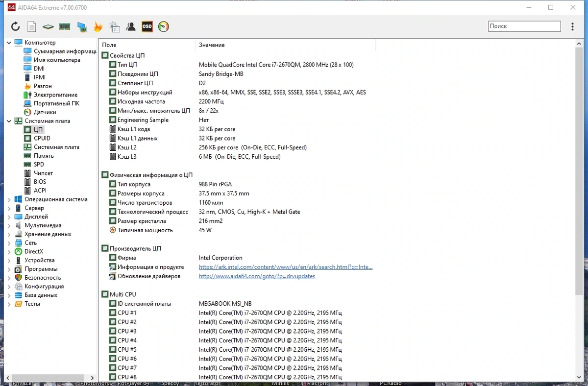Select the Псевдоним ЦП row

(237, 74)
